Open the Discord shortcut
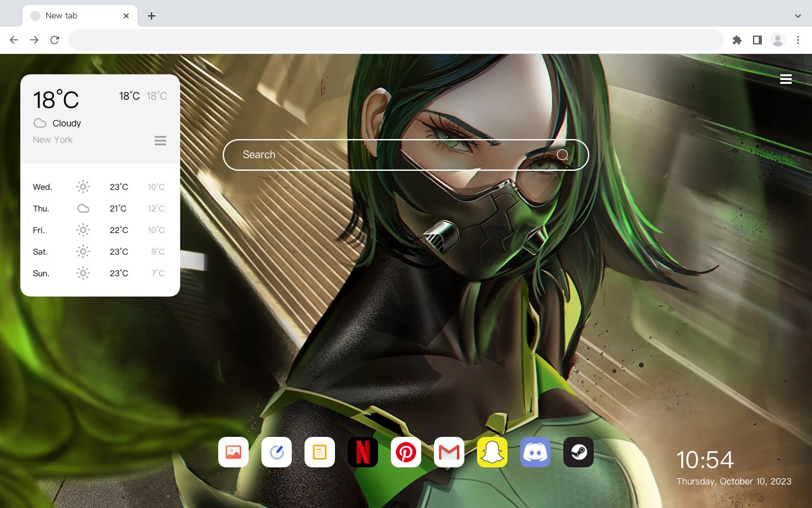The width and height of the screenshot is (812, 508). [x=535, y=452]
